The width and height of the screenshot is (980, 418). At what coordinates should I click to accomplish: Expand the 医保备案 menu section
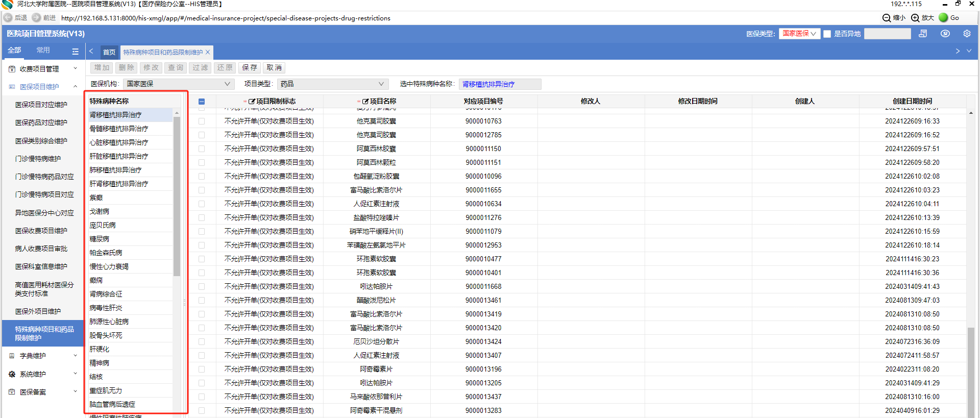[76, 391]
